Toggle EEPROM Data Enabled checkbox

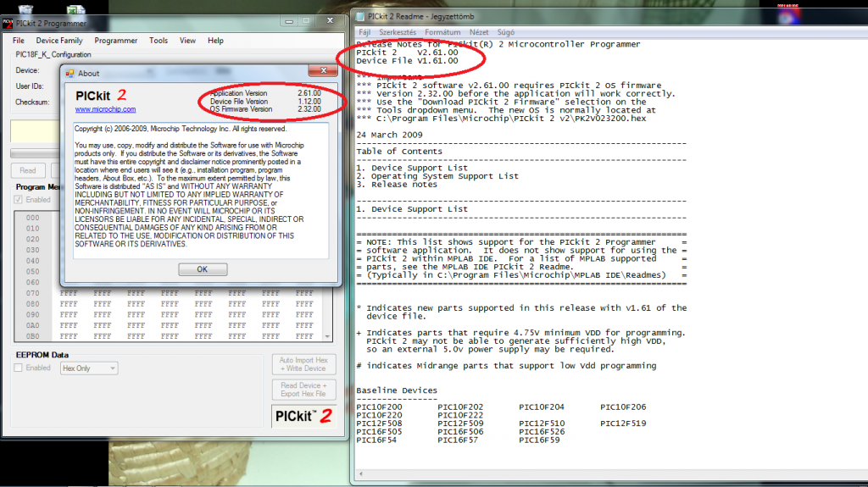pos(19,368)
